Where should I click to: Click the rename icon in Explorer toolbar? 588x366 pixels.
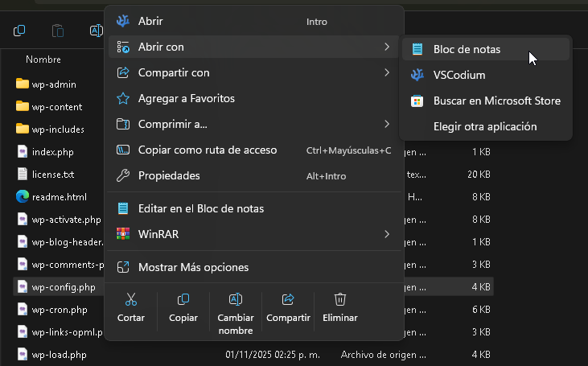96,31
